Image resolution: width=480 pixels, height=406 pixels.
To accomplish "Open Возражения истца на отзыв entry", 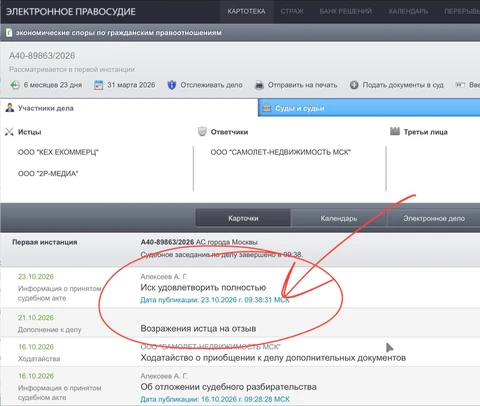I will pos(198,329).
